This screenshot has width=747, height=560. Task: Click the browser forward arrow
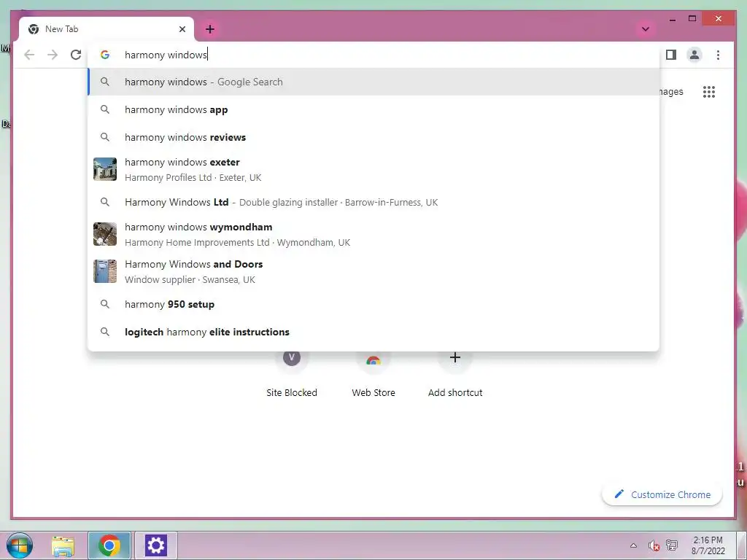coord(53,55)
